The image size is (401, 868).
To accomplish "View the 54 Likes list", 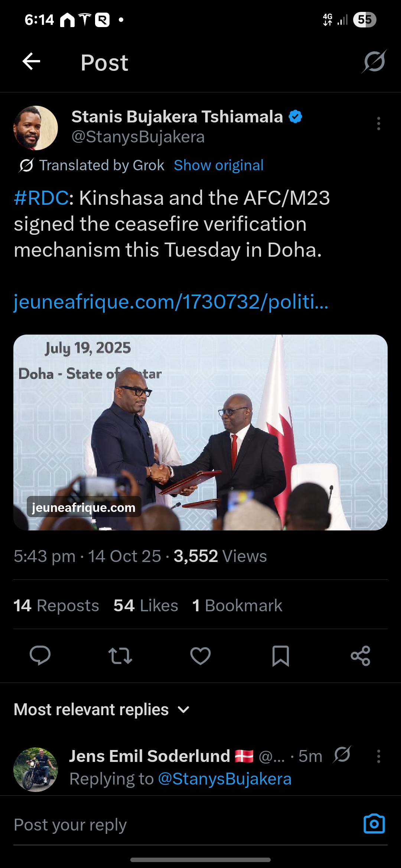I will 146,605.
